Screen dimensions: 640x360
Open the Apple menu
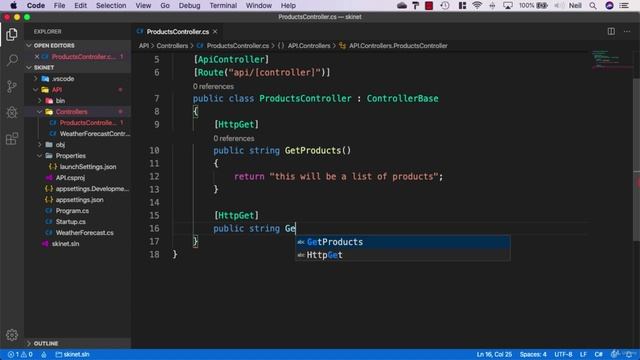(13, 5)
